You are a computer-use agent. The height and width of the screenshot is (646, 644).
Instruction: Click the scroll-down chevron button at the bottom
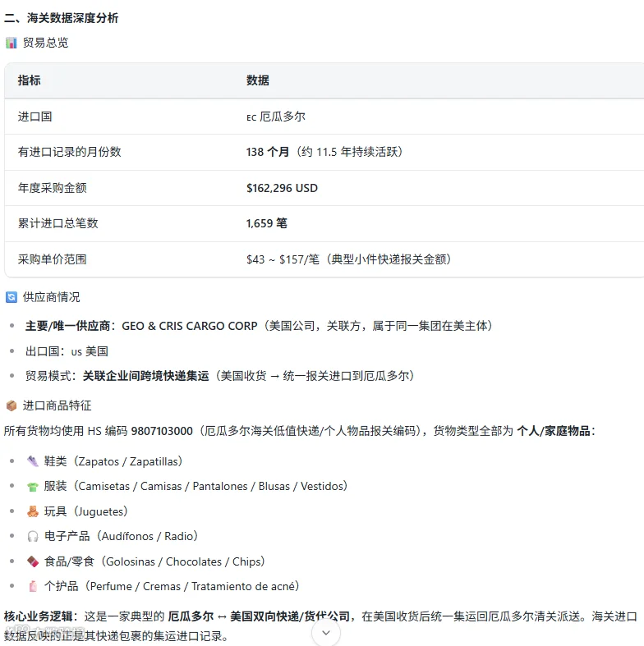click(326, 632)
